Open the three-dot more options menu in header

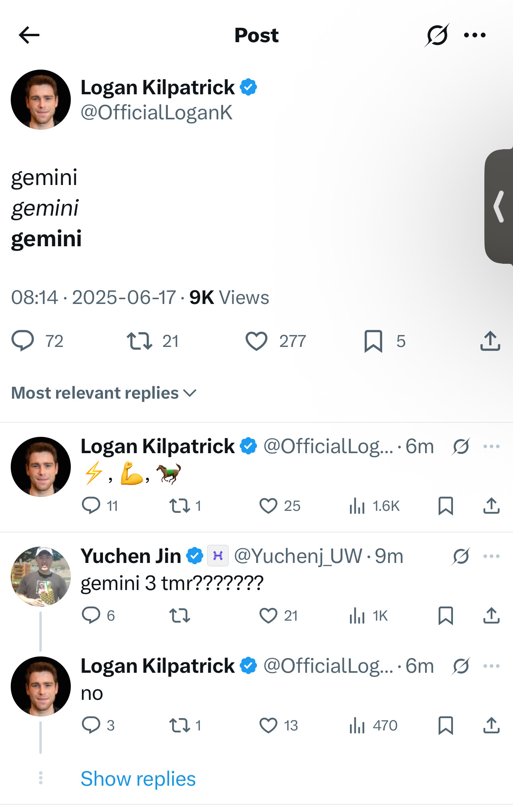(x=475, y=35)
